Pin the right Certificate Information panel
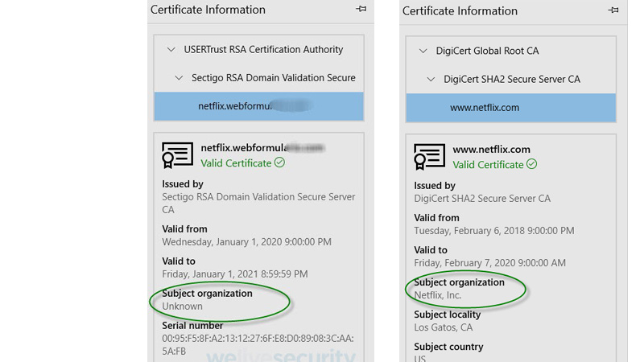 613,10
